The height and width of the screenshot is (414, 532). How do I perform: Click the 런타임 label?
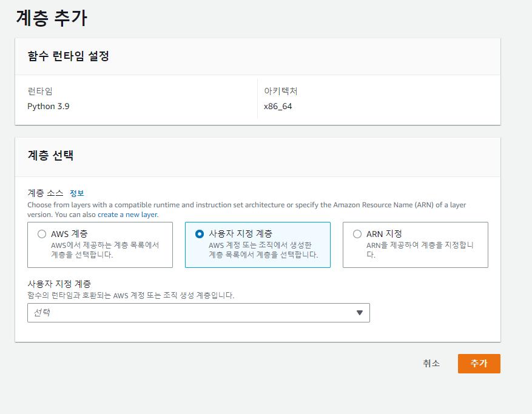pos(40,91)
